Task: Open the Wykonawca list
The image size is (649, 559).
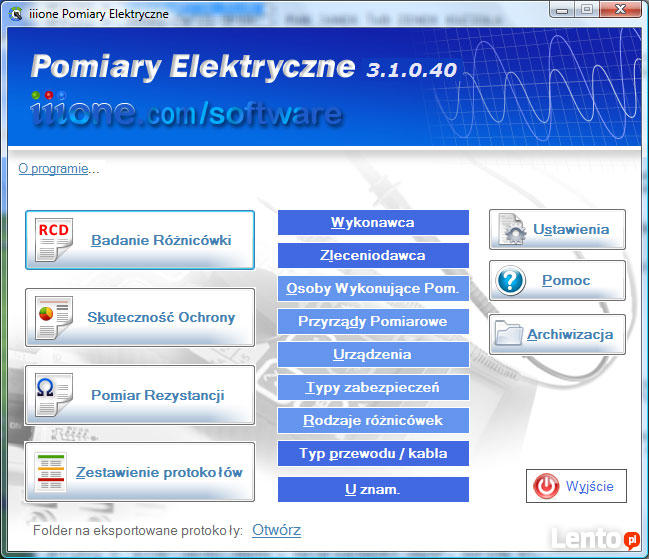Action: pyautogui.click(x=373, y=222)
